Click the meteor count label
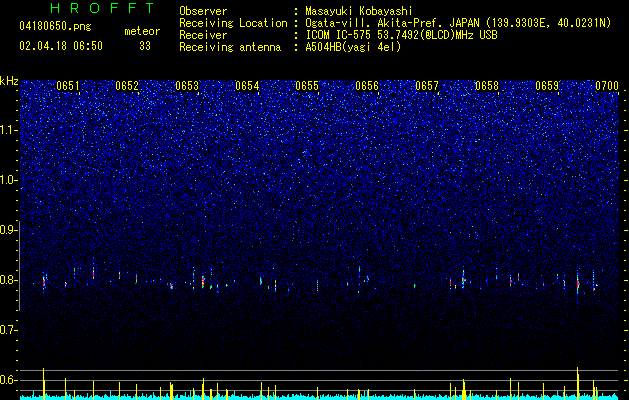Screen dimensions: 629x400 coord(142,31)
